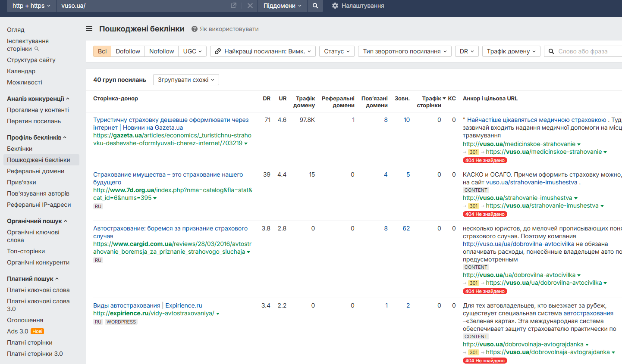
Task: Click the Як використовувати help icon
Action: pos(195,29)
